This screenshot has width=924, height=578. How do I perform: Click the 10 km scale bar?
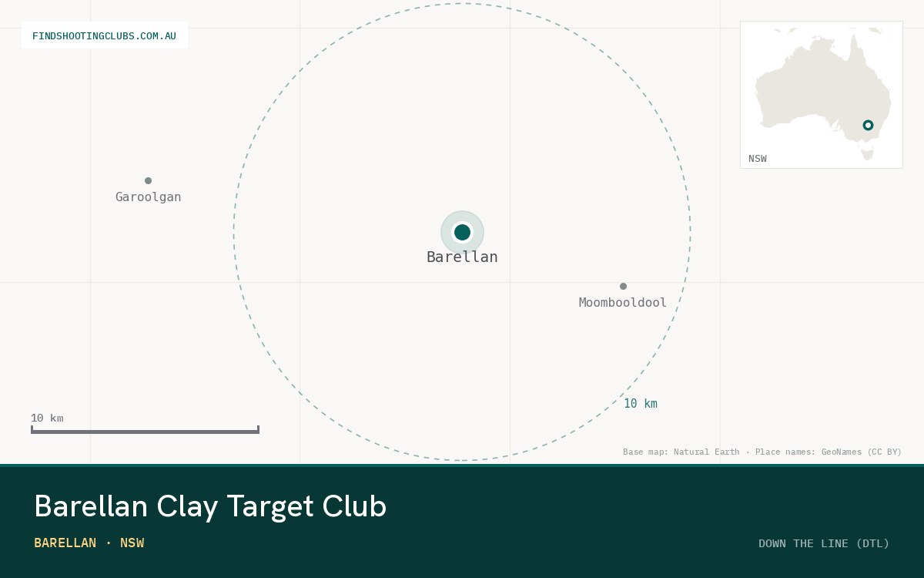click(145, 430)
